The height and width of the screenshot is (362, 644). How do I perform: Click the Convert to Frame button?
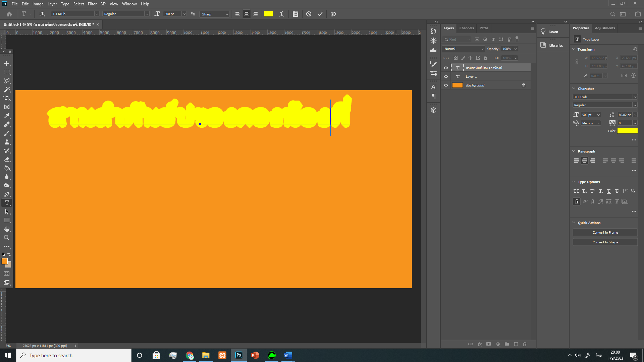click(605, 232)
